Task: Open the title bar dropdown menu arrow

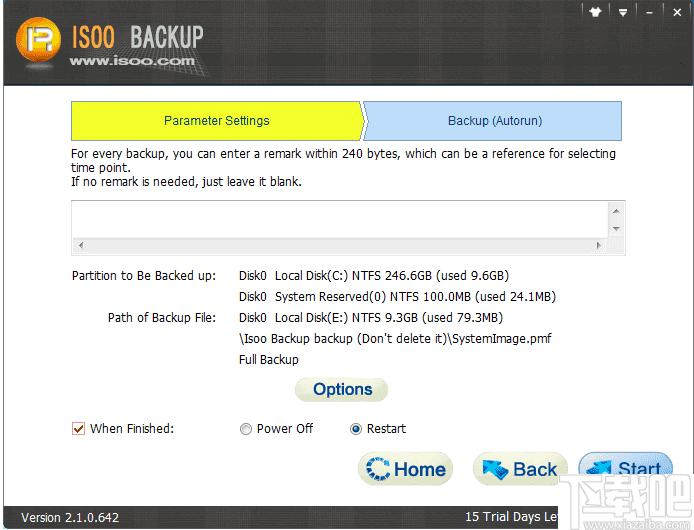Action: (x=623, y=13)
